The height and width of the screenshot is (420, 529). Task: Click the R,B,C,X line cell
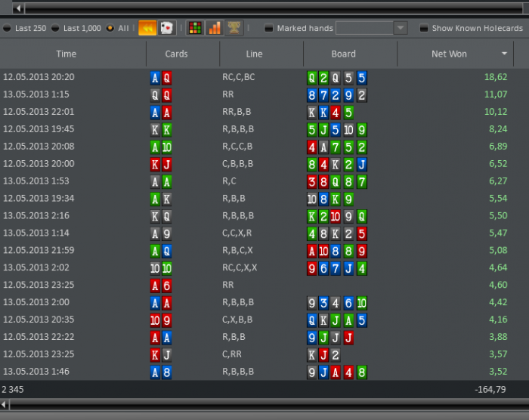tap(237, 250)
